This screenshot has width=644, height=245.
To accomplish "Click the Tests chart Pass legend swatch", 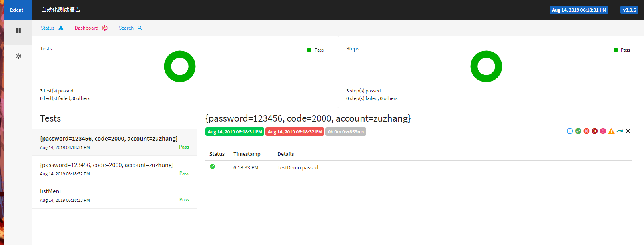I will pyautogui.click(x=309, y=50).
